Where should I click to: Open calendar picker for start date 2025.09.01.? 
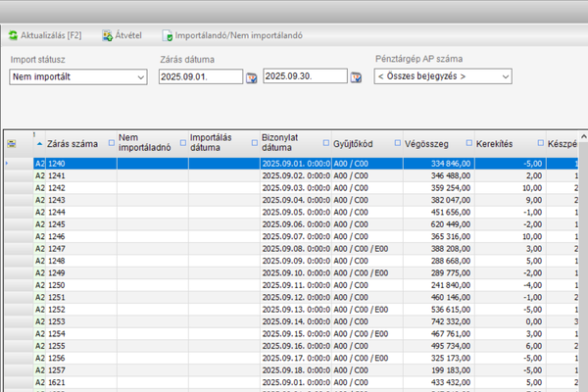252,76
